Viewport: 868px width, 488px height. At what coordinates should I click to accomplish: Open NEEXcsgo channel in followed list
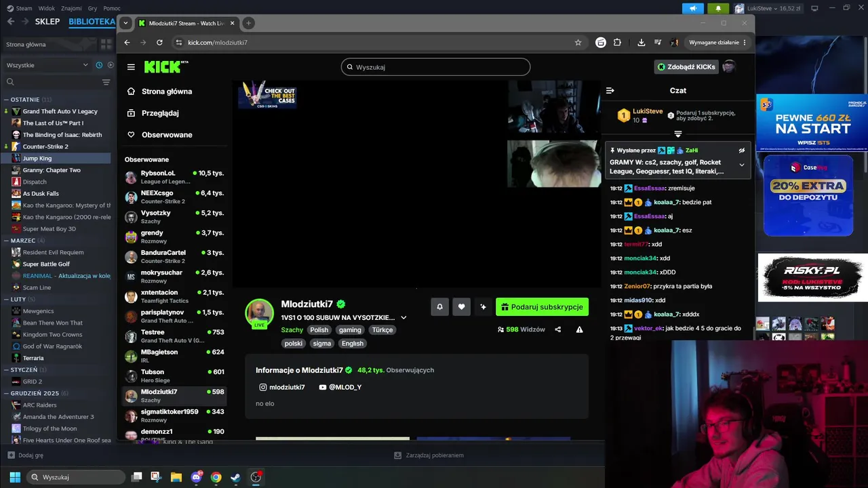pyautogui.click(x=174, y=197)
